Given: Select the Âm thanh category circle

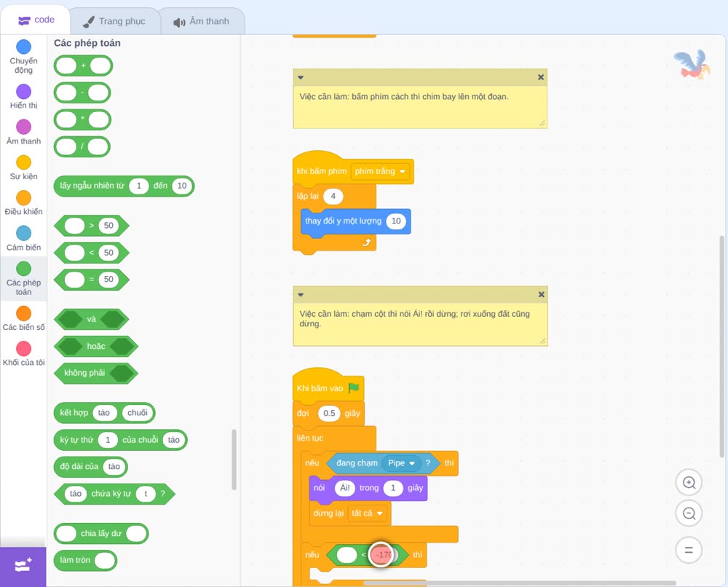Looking at the screenshot, I should pyautogui.click(x=24, y=126).
